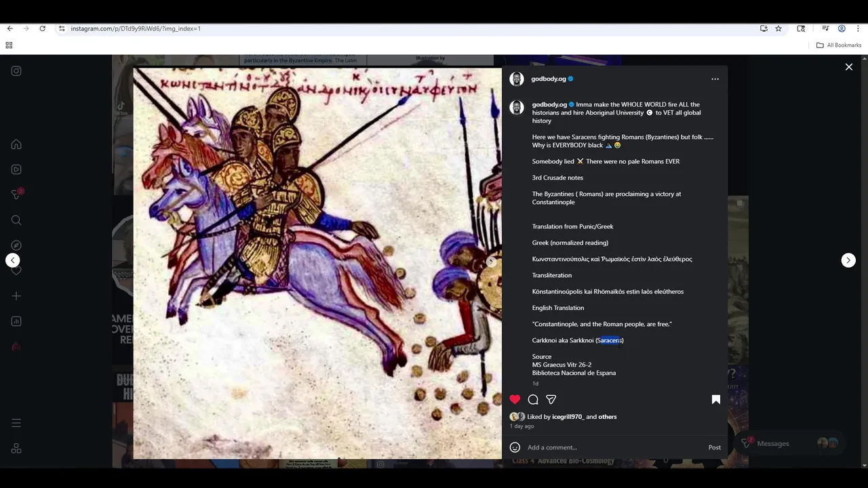Viewport: 868px width, 488px height.
Task: Open the Explore compass icon
Action: pos(16,245)
